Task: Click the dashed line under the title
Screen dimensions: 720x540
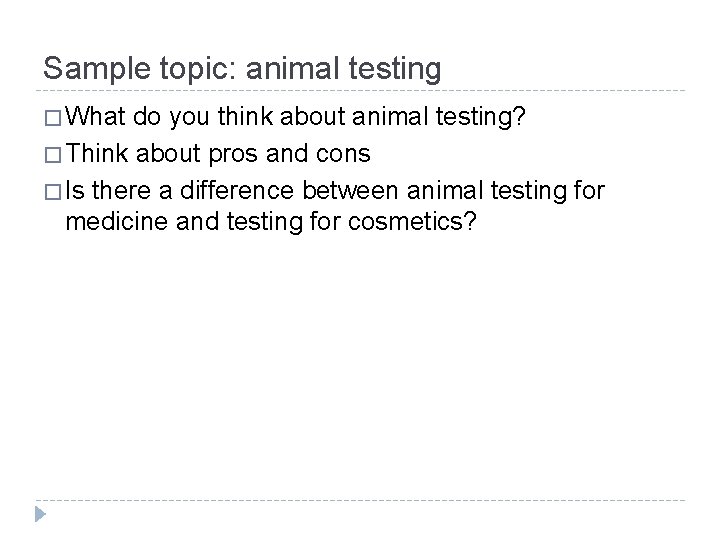Action: point(360,92)
